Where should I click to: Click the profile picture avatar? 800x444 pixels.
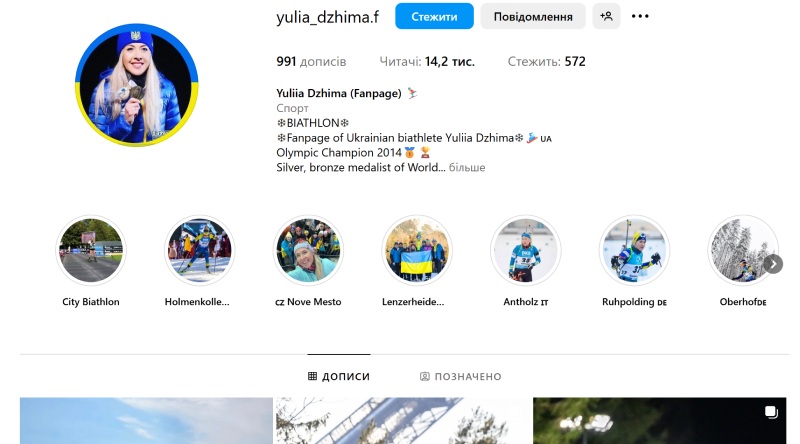[x=136, y=85]
